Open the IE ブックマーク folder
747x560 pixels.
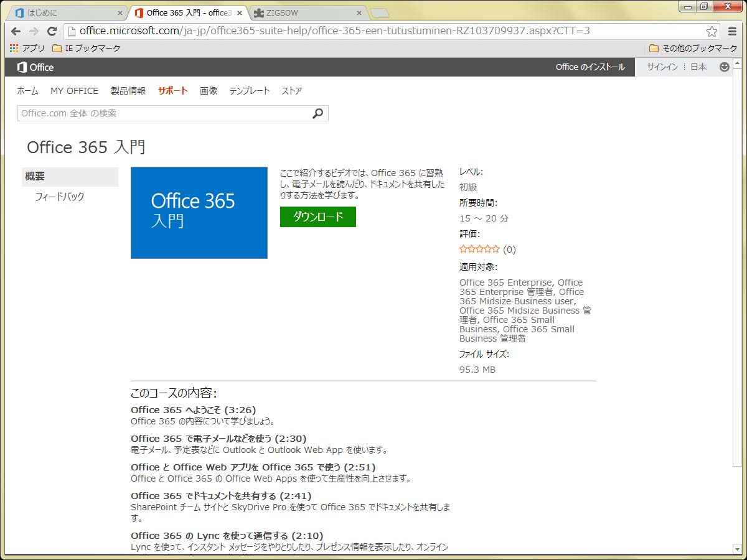87,48
